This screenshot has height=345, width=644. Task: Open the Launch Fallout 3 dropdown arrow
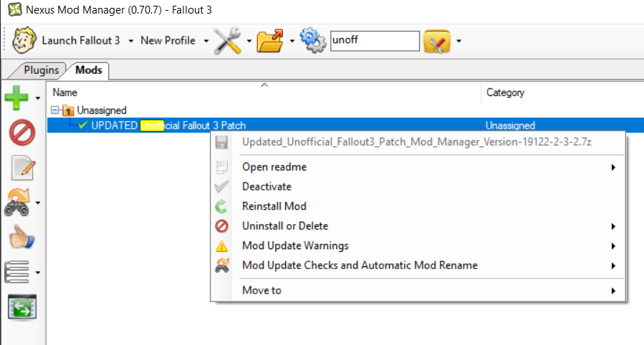pyautogui.click(x=130, y=41)
